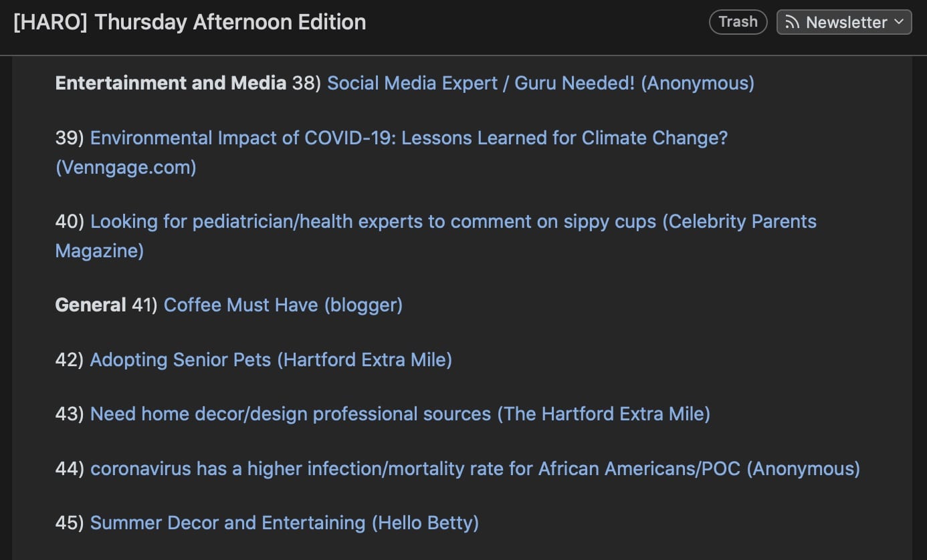Screen dimensions: 927x560
Task: Open the sippy cups pediatrician query link
Action: click(x=375, y=221)
